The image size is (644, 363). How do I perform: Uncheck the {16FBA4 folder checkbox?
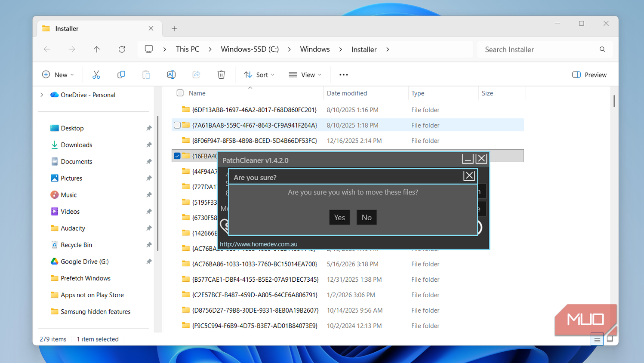point(177,156)
